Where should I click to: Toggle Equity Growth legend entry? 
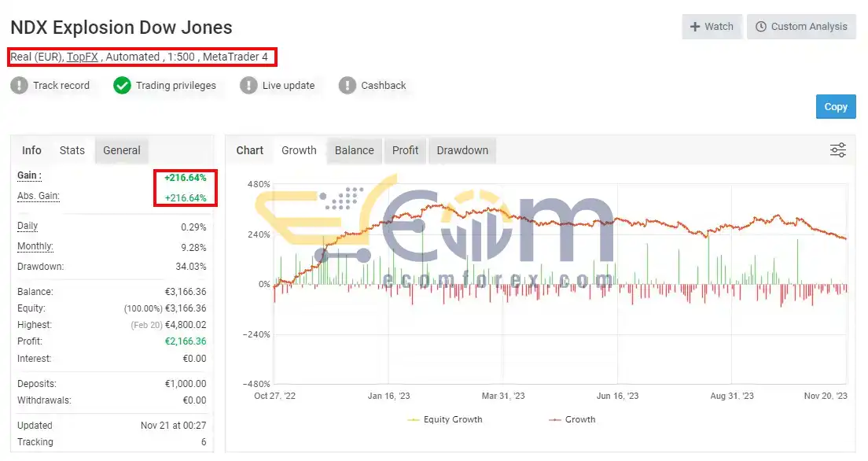pyautogui.click(x=445, y=419)
